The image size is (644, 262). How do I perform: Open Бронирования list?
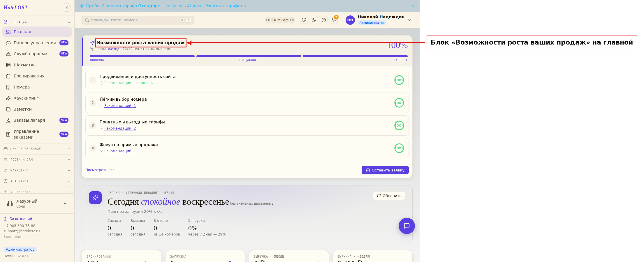point(37,76)
